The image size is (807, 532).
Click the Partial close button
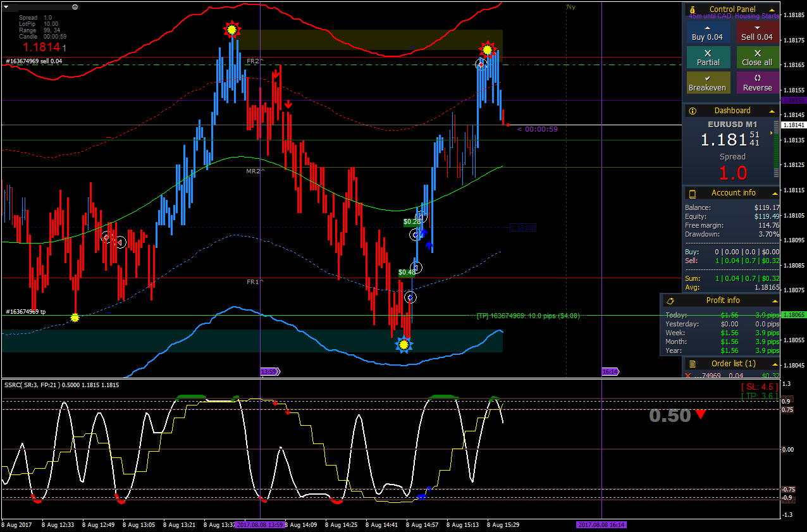[708, 58]
